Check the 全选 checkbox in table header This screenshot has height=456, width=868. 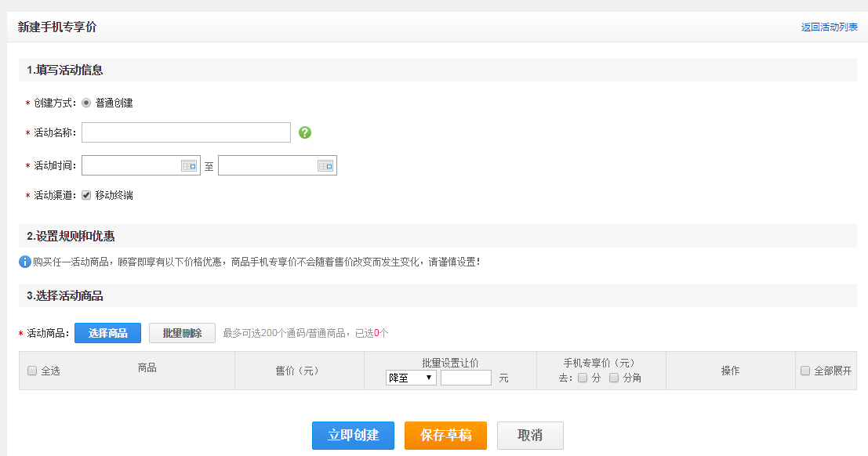(x=32, y=371)
